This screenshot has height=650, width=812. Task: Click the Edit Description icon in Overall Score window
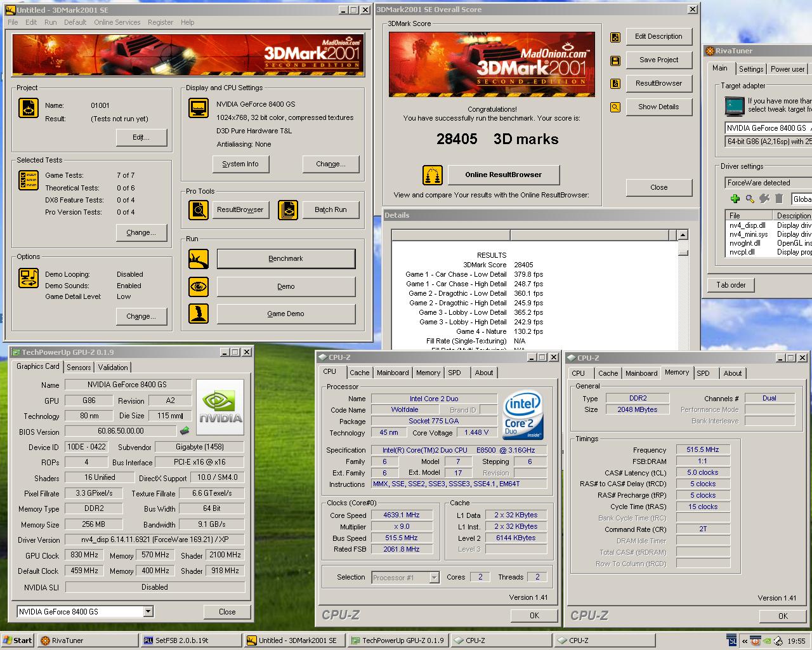pos(615,37)
